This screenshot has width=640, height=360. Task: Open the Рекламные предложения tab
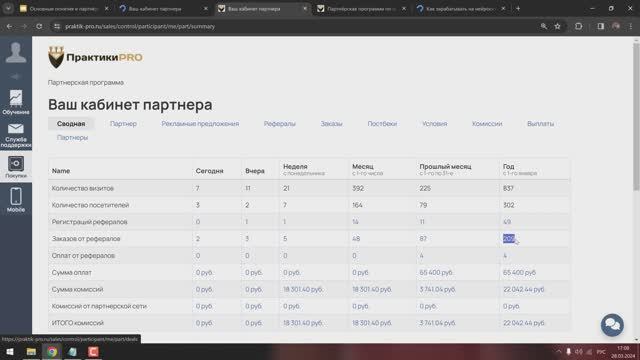[200, 124]
